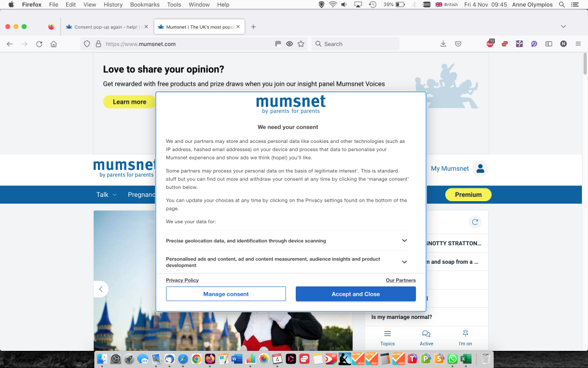This screenshot has height=368, width=588.
Task: Expand the Precise geolocation data section
Action: (x=404, y=240)
